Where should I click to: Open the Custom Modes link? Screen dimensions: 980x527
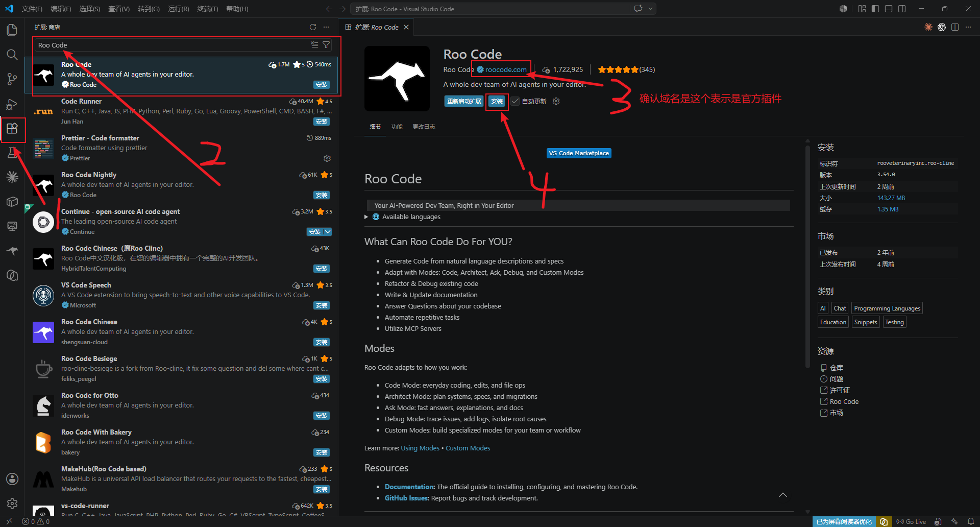(x=468, y=448)
